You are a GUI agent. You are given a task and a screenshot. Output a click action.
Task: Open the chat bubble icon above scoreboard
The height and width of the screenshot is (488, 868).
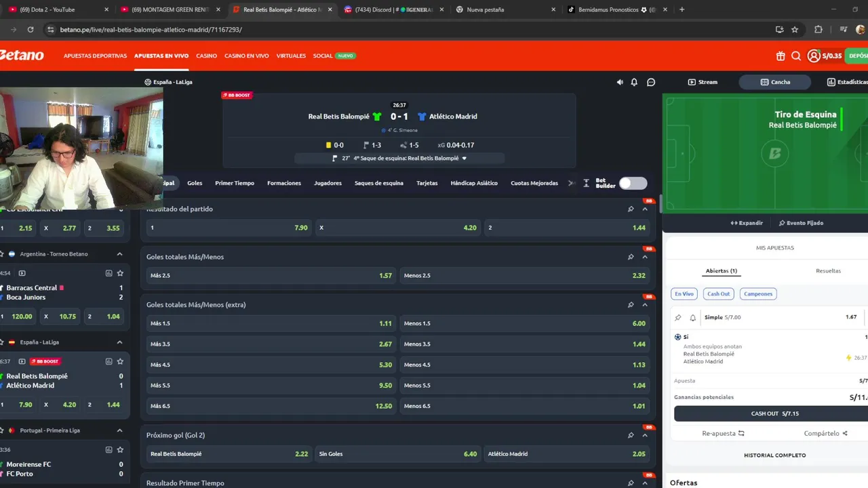pyautogui.click(x=651, y=82)
